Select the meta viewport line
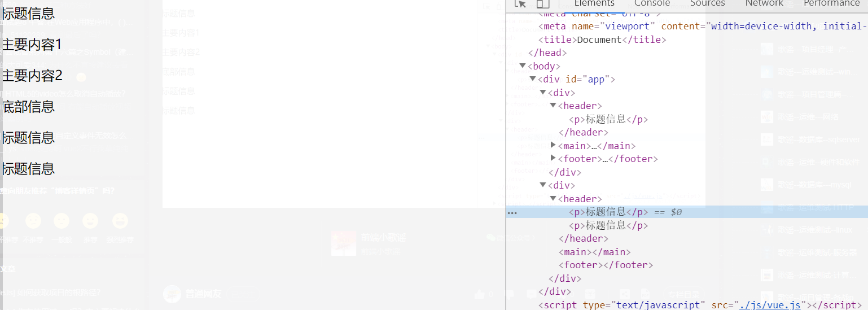868x310 pixels. tap(703, 26)
